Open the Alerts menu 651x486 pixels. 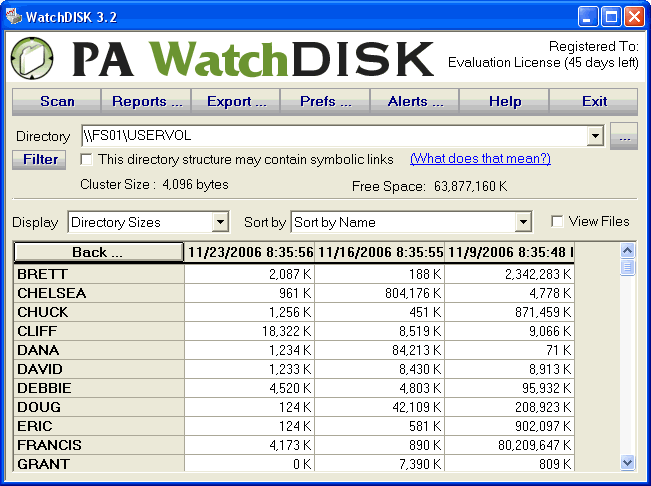point(414,101)
